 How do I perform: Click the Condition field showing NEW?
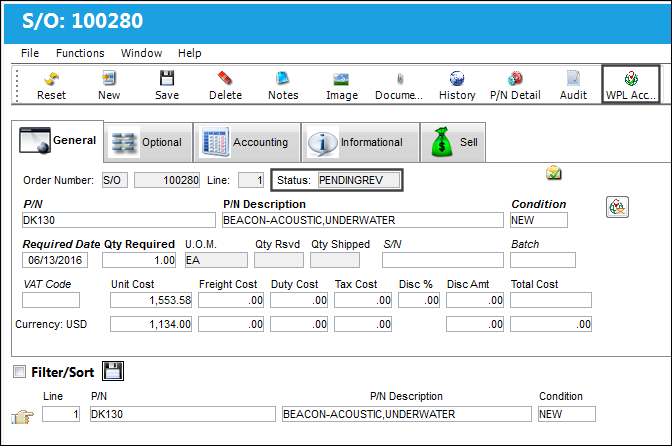click(539, 220)
